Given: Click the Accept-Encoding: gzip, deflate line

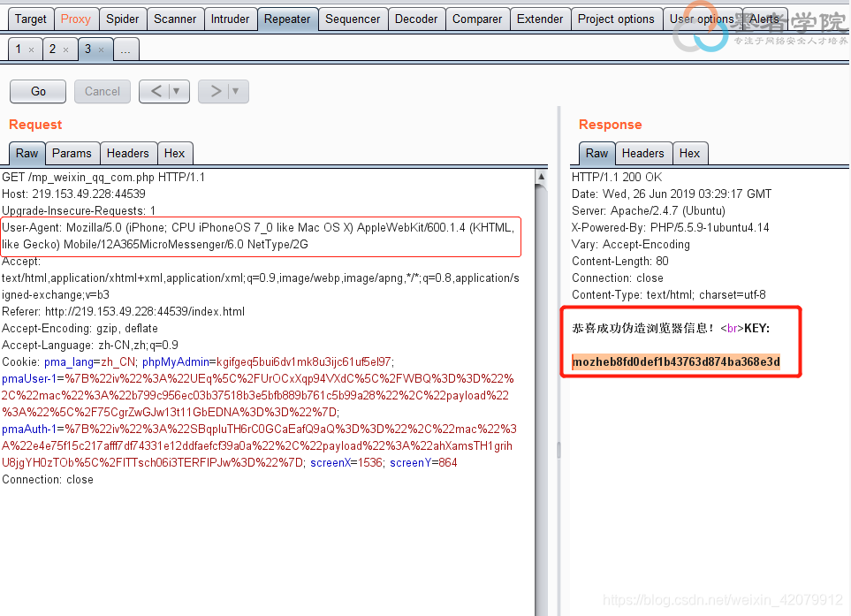Looking at the screenshot, I should click(80, 329).
